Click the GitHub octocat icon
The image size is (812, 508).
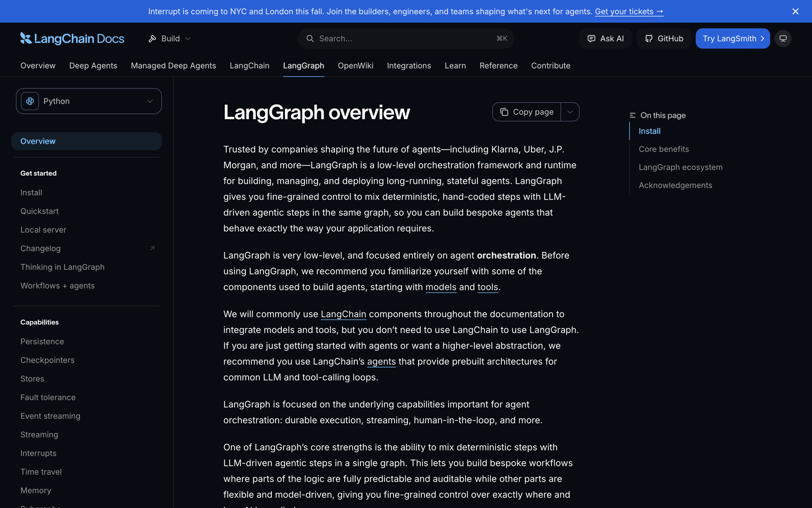649,39
